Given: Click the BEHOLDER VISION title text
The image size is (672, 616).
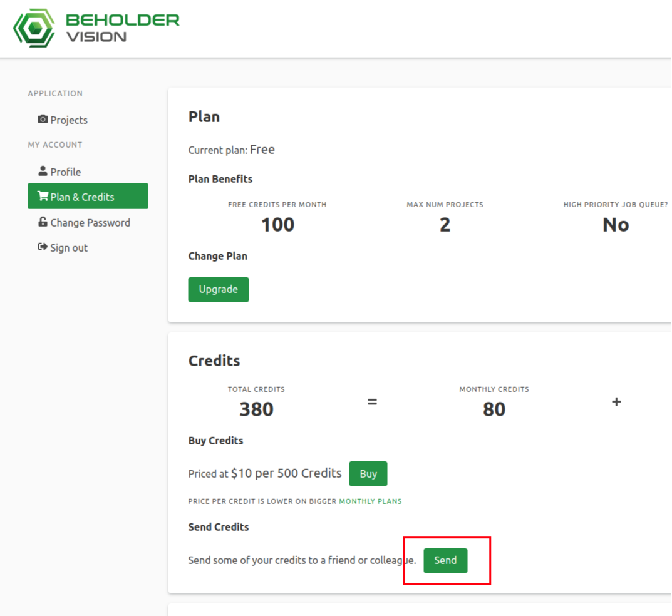Looking at the screenshot, I should pyautogui.click(x=123, y=28).
